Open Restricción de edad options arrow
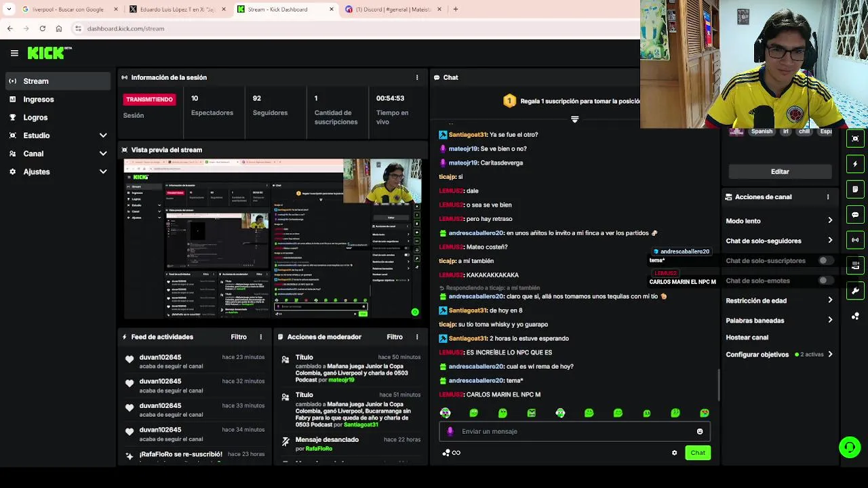Screen dimensions: 868x488 [830, 300]
